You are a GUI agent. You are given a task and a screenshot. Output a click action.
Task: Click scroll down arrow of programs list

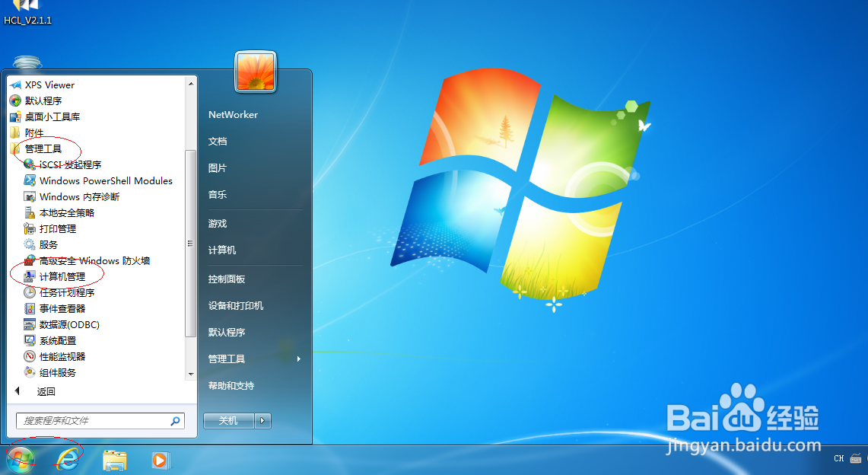(x=190, y=375)
